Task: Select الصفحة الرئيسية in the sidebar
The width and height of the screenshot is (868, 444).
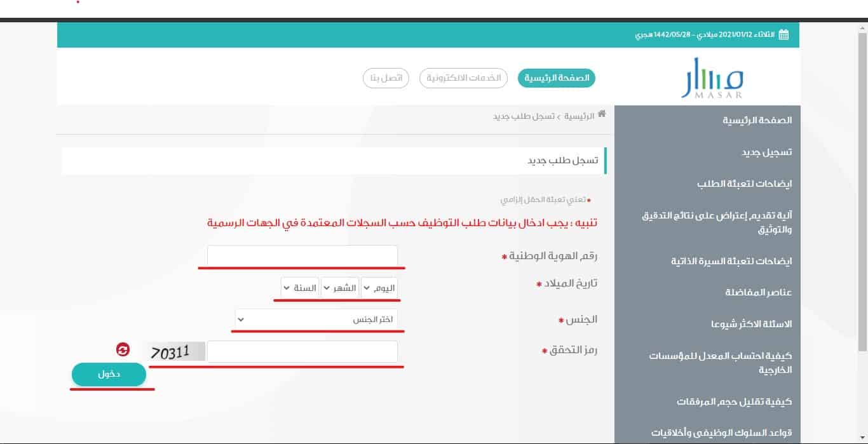Action: 757,120
